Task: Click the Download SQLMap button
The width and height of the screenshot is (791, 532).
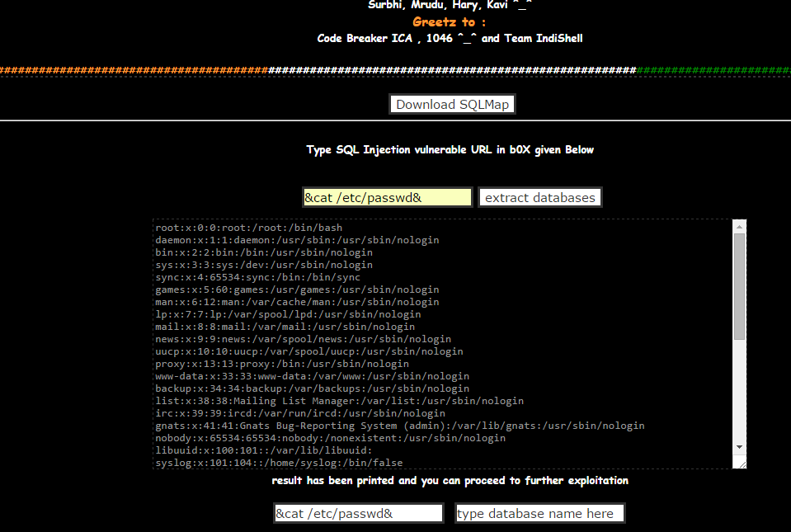Action: (x=452, y=105)
